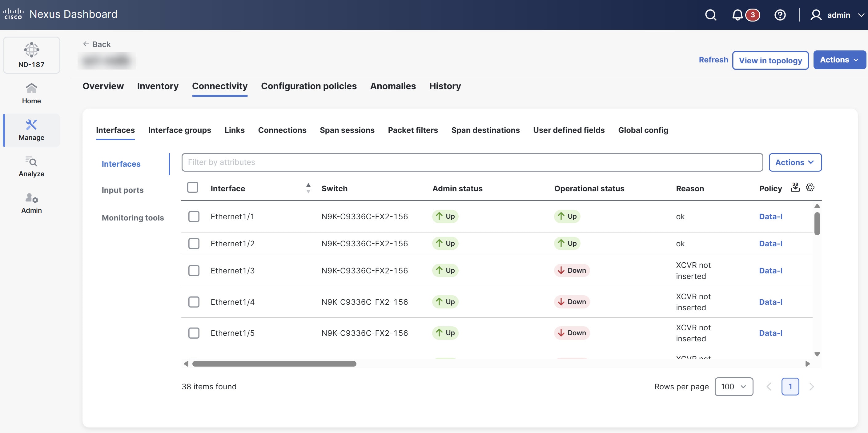868x433 pixels.
Task: Check the Ethernet1/1 row checkbox
Action: click(x=194, y=217)
